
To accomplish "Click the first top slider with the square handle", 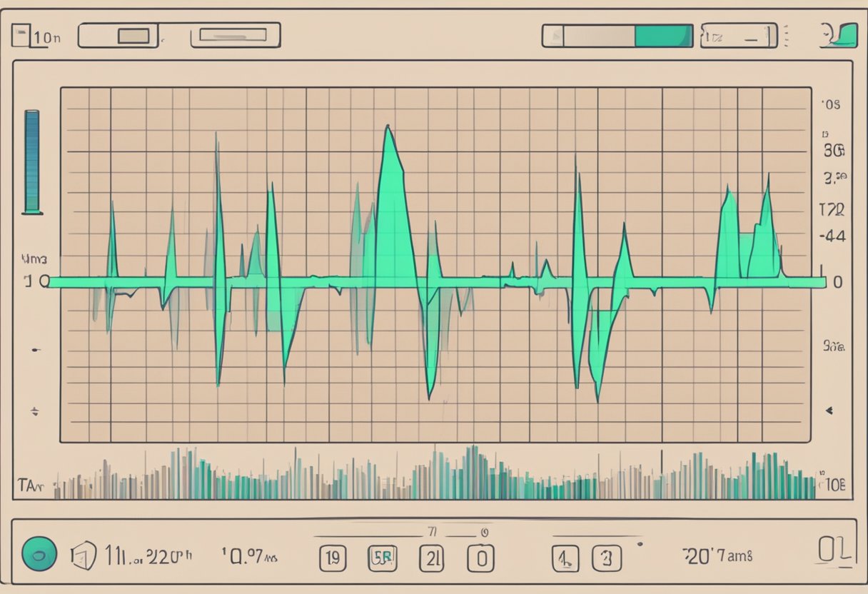I will point(118,35).
